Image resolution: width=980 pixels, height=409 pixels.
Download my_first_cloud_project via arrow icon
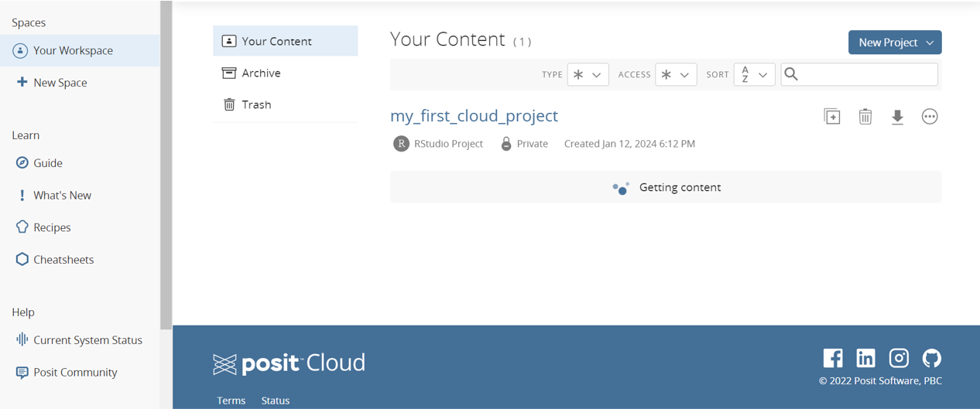point(897,117)
